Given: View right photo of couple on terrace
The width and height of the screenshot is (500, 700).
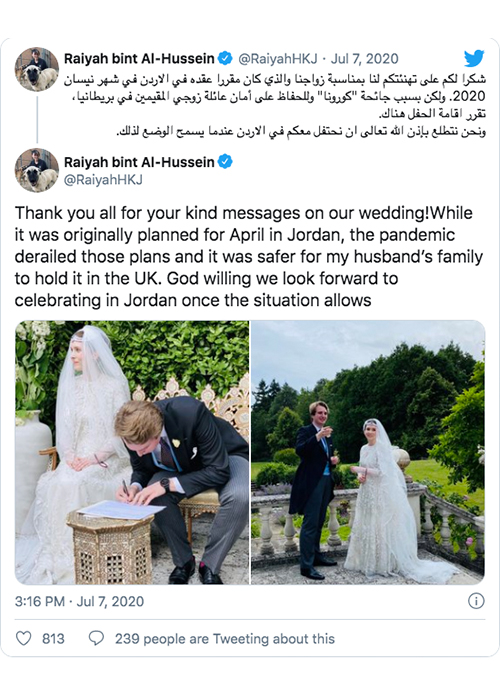Looking at the screenshot, I should [368, 452].
